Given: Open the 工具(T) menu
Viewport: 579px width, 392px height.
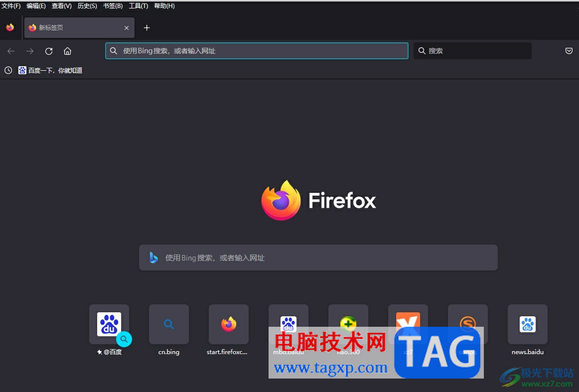Looking at the screenshot, I should tap(139, 6).
